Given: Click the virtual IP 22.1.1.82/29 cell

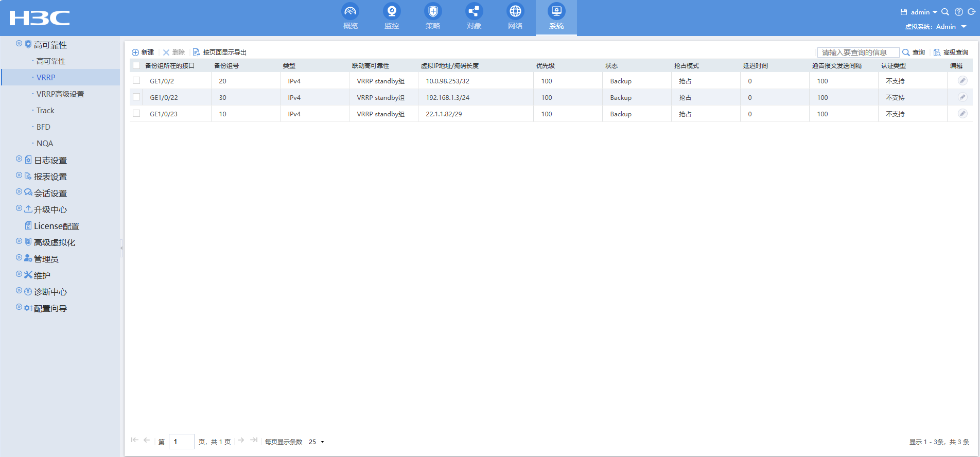Looking at the screenshot, I should [x=444, y=114].
